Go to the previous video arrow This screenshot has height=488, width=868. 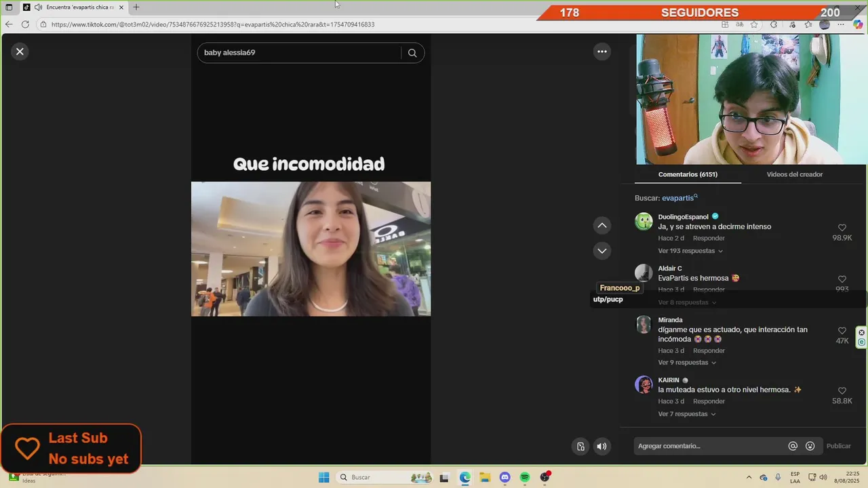click(x=601, y=225)
